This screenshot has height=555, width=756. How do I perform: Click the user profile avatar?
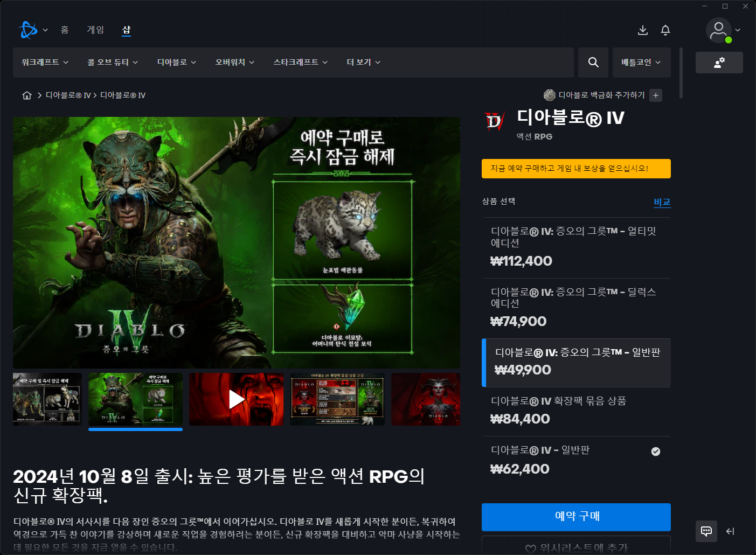pos(719,30)
